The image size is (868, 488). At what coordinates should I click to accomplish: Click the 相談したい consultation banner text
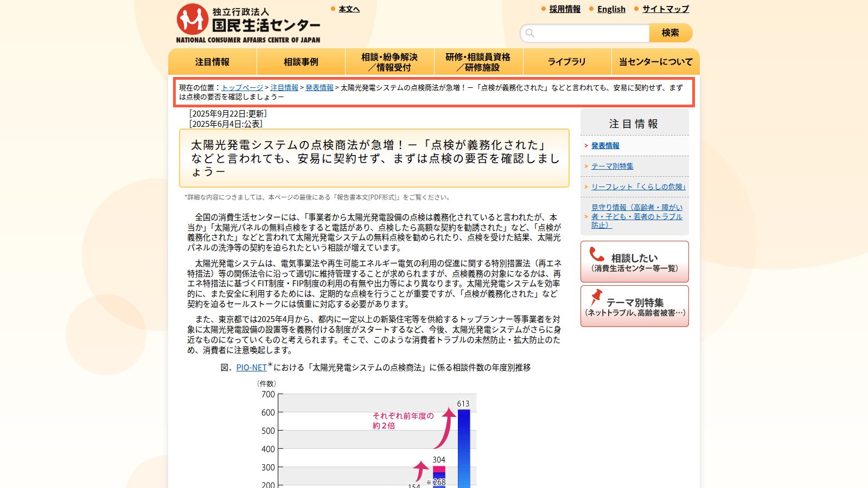tap(635, 262)
